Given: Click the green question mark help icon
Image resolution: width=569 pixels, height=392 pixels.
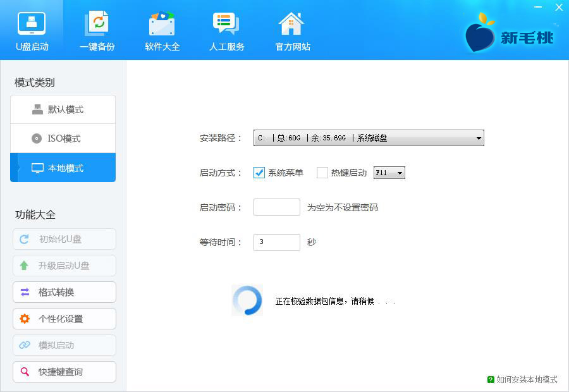Looking at the screenshot, I should click(x=491, y=379).
